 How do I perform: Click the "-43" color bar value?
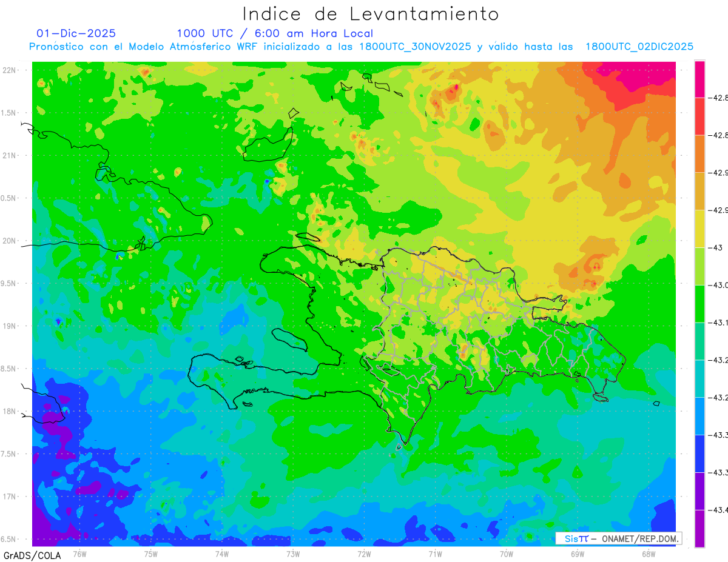point(717,247)
